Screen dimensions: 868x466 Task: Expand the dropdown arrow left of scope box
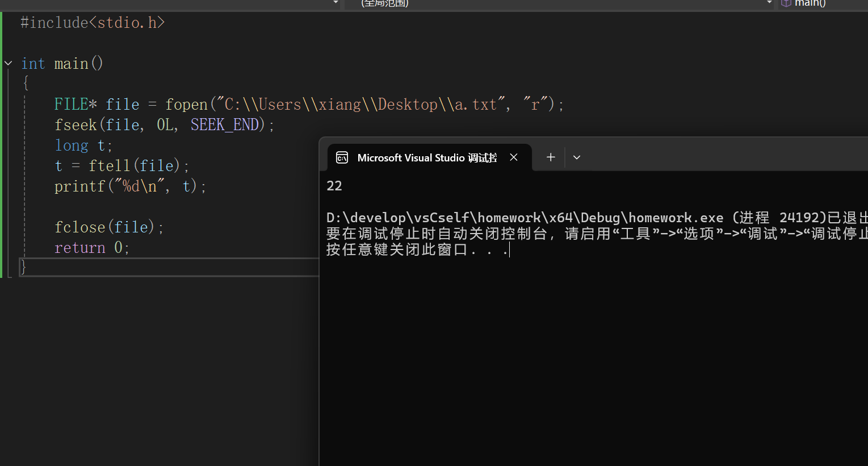coord(336,3)
